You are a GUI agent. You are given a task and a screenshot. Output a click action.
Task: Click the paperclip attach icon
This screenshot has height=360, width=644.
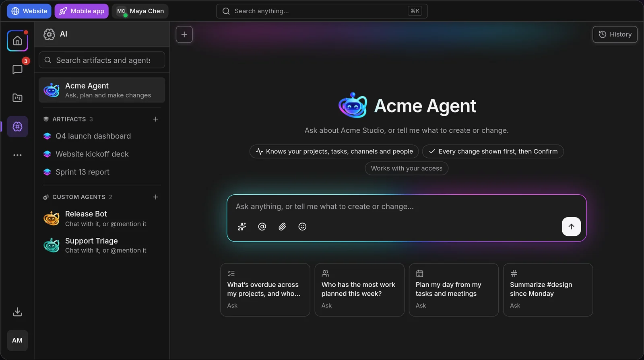282,226
